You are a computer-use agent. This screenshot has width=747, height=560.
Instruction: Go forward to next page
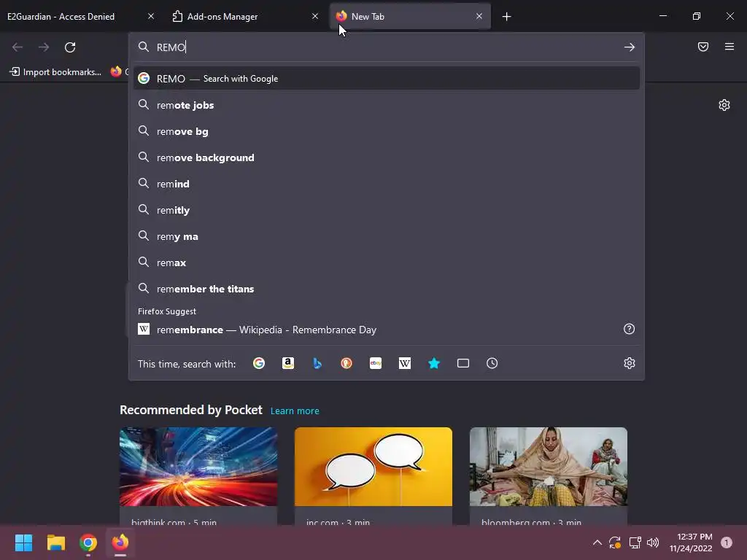(44, 47)
